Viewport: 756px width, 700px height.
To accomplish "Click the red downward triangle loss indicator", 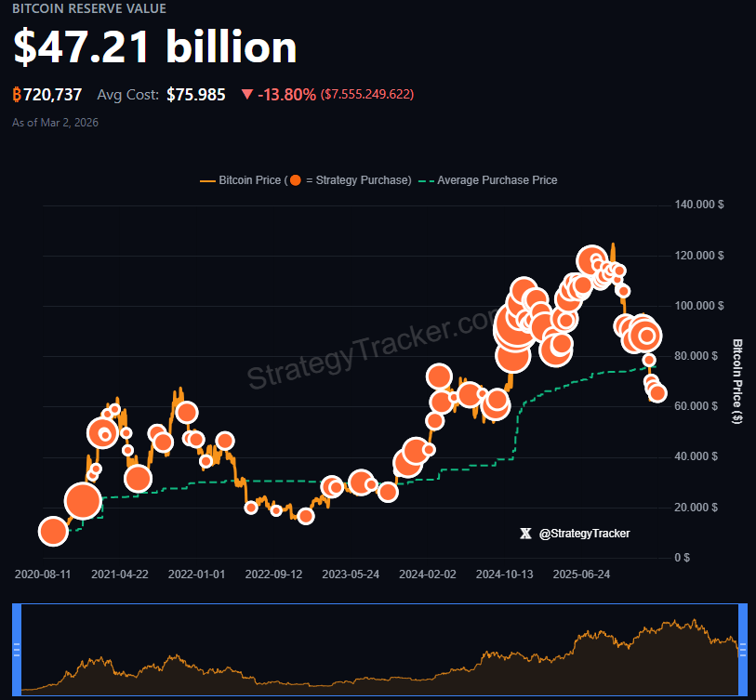I will (x=247, y=94).
